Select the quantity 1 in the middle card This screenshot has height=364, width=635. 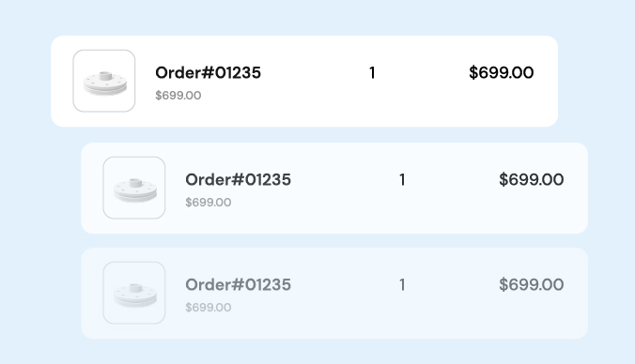(402, 179)
